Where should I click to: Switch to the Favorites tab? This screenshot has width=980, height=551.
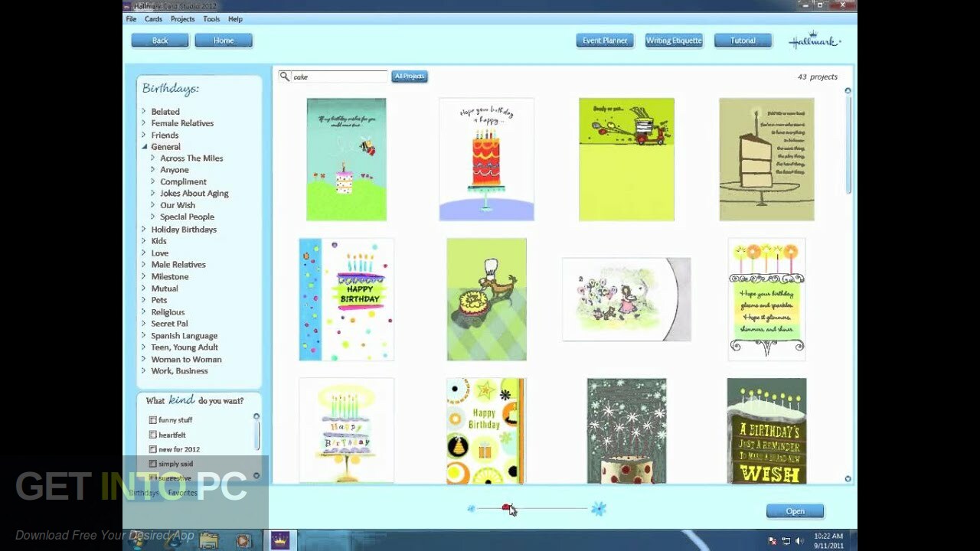[x=182, y=493]
